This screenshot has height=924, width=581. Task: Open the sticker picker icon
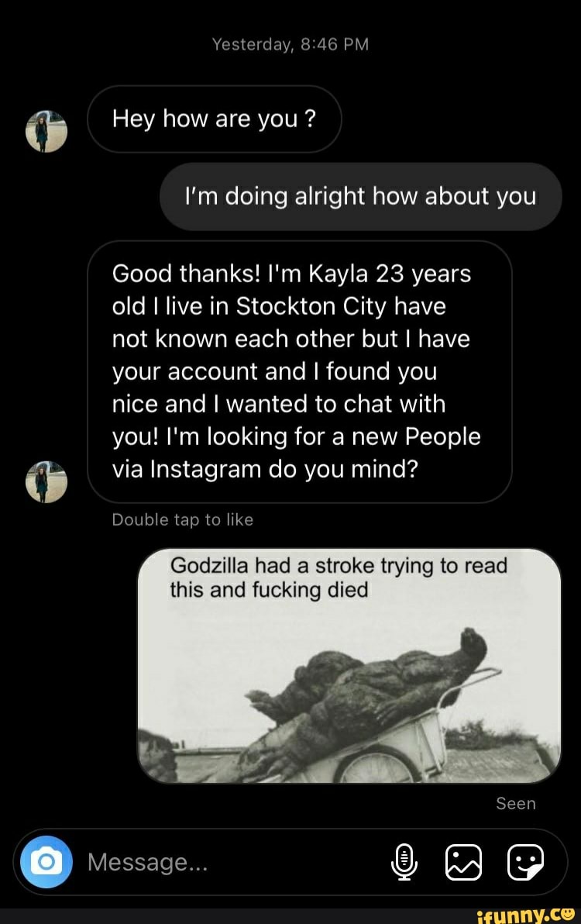pyautogui.click(x=525, y=862)
